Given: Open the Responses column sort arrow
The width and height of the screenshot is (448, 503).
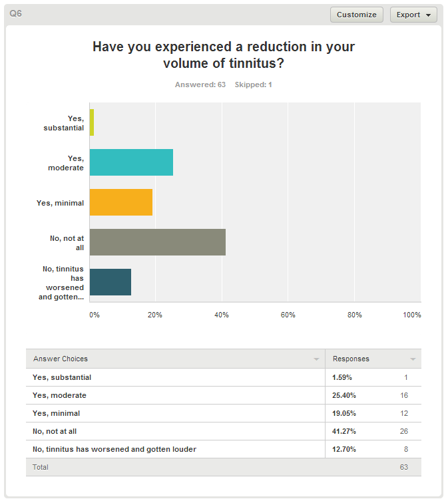Looking at the screenshot, I should 413,359.
